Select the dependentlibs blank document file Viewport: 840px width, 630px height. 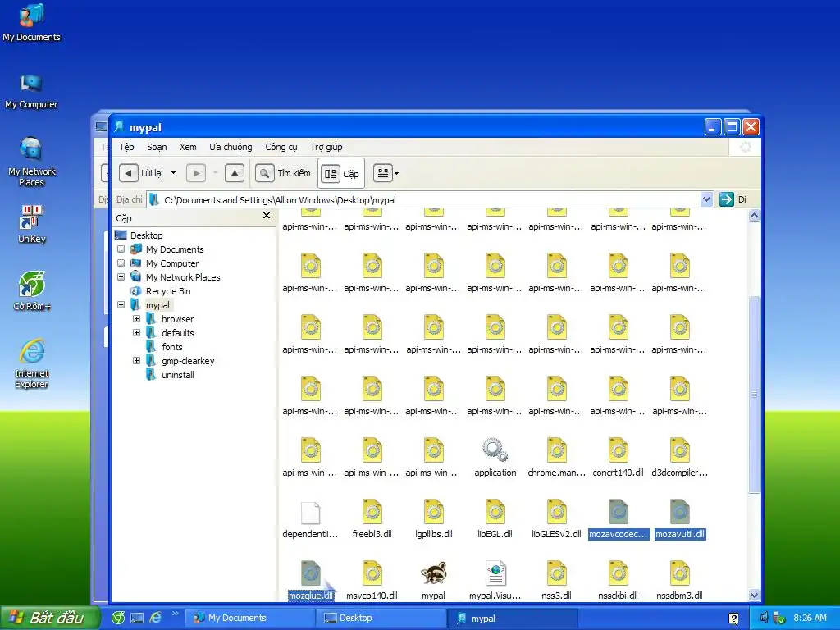pos(311,512)
